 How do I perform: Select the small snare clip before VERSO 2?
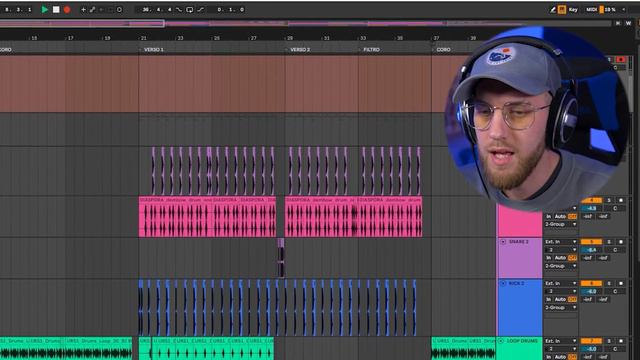[x=281, y=258]
